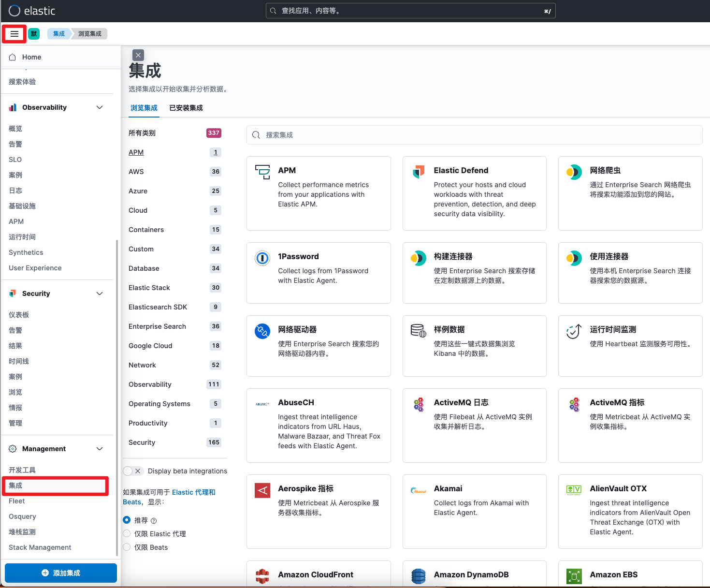Screen dimensions: 710x588
Task: Switch to the 浏览集成 tab
Action: click(x=144, y=108)
